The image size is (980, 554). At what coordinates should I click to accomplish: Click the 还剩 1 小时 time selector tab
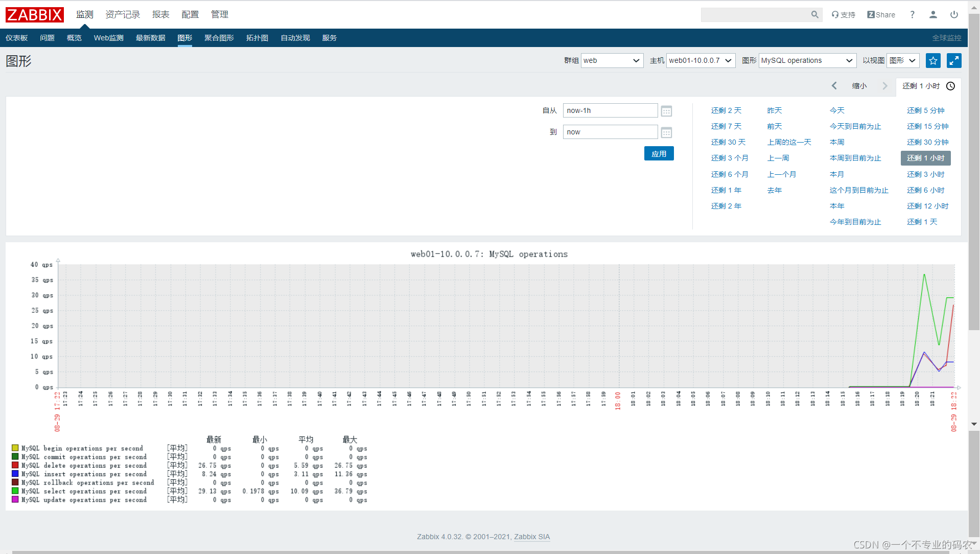(x=928, y=86)
